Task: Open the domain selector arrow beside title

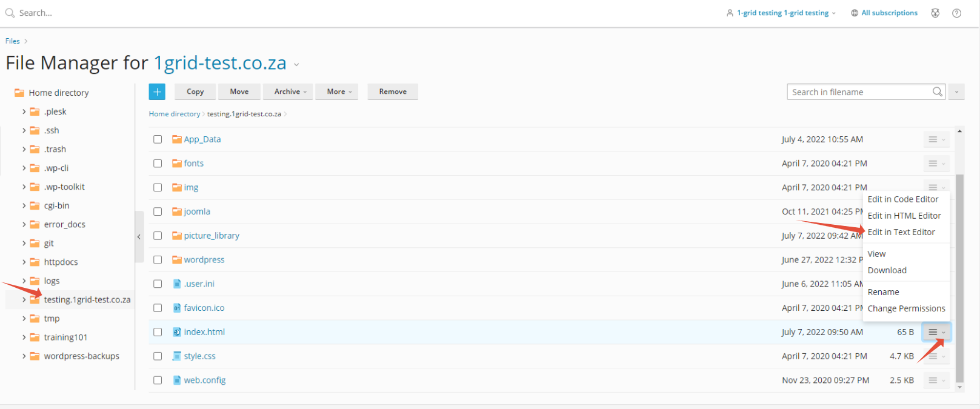Action: (296, 65)
